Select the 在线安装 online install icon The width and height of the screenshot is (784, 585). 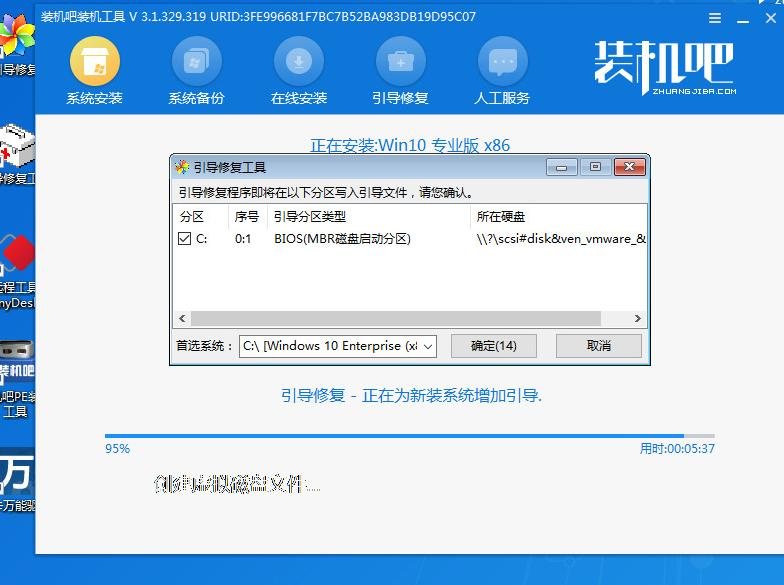tap(298, 63)
